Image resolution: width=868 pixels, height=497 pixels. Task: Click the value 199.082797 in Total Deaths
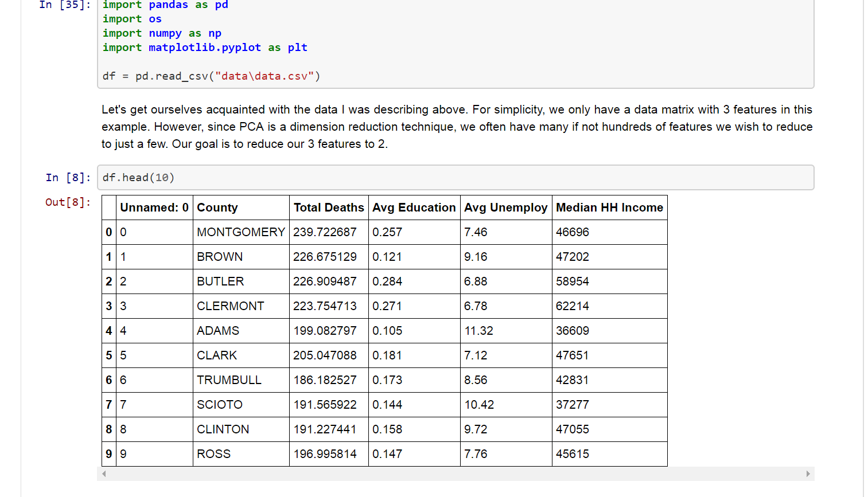[329, 331]
